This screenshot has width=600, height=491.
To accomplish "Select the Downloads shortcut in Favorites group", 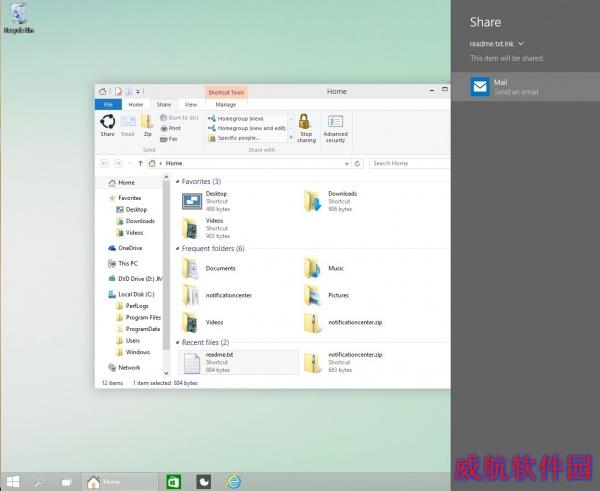I will tap(331, 201).
